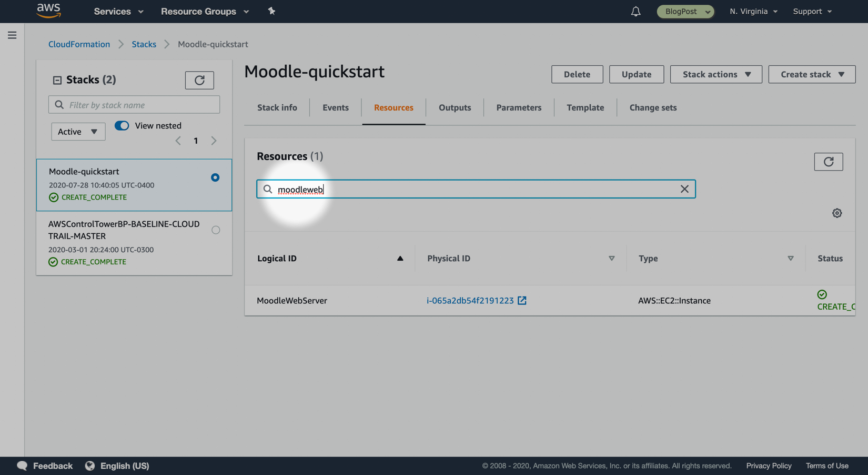
Task: Open the Stack actions dropdown
Action: [x=716, y=74]
